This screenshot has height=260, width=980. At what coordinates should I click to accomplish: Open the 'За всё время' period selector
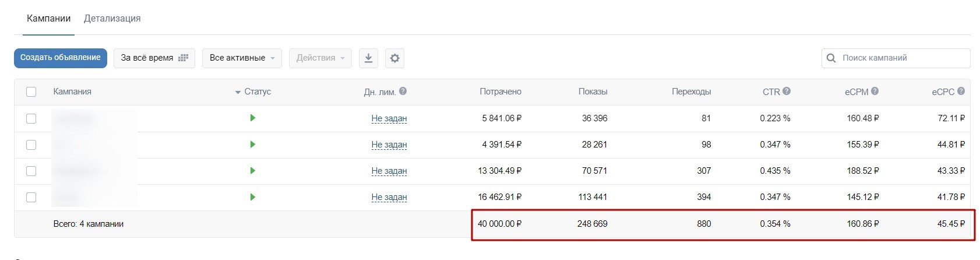tap(154, 58)
